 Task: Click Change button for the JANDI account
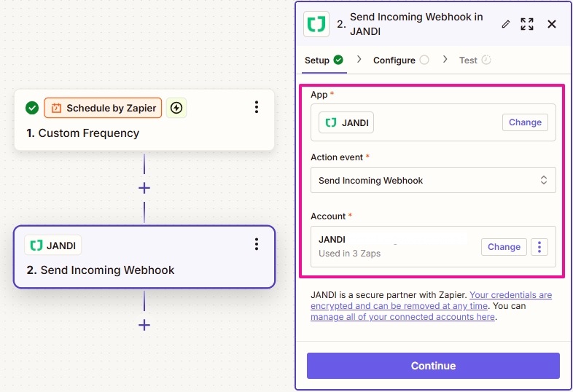504,247
